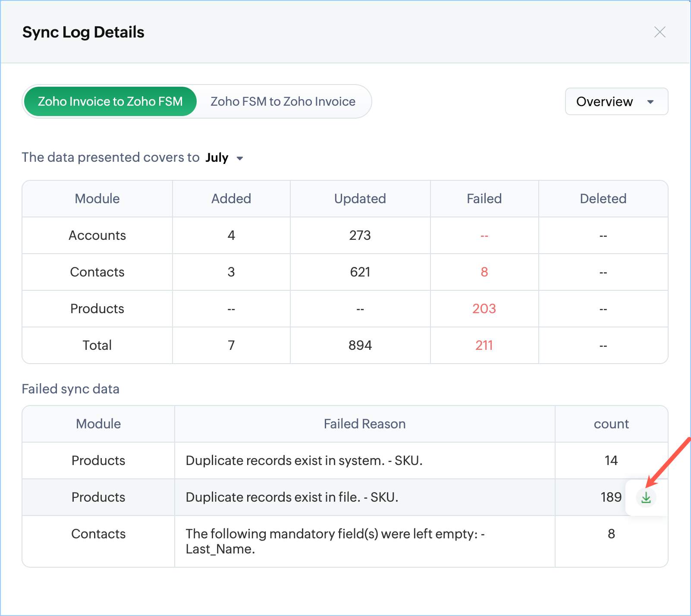Select the Accounts module row
This screenshot has width=691, height=616.
[97, 235]
